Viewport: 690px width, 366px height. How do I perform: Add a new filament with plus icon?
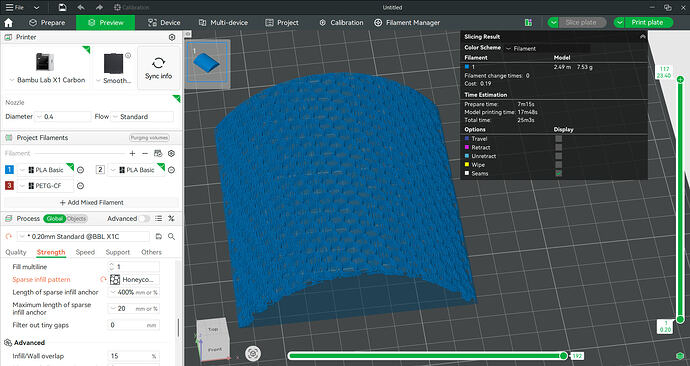click(132, 153)
